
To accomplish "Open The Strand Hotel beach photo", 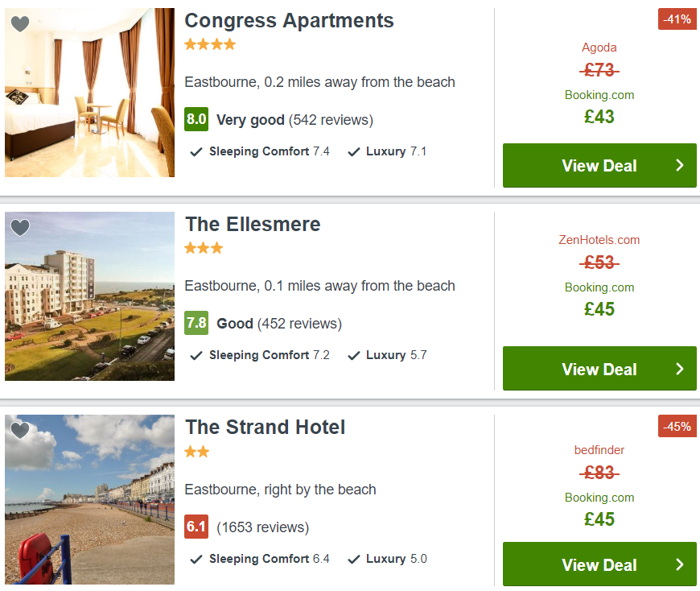I will pos(90,499).
